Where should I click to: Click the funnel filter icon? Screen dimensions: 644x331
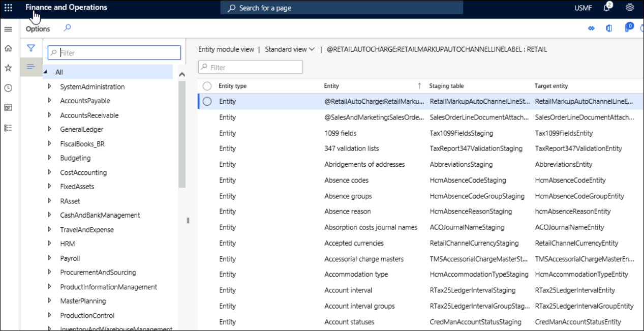coord(31,48)
